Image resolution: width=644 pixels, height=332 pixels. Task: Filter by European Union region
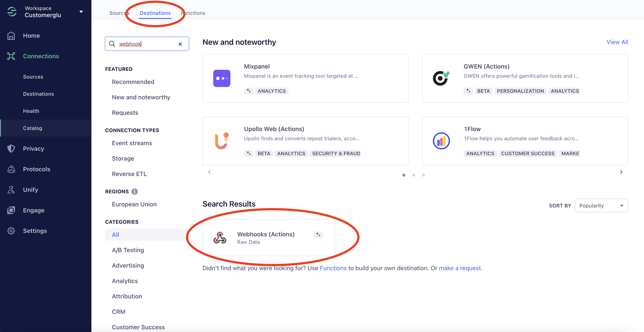click(134, 204)
